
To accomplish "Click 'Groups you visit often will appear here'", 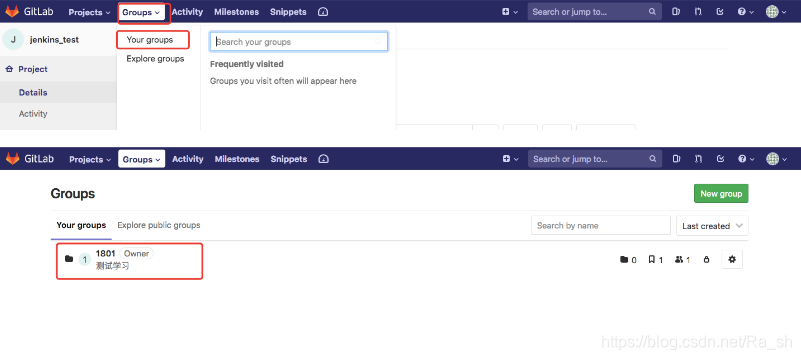I will pyautogui.click(x=283, y=81).
